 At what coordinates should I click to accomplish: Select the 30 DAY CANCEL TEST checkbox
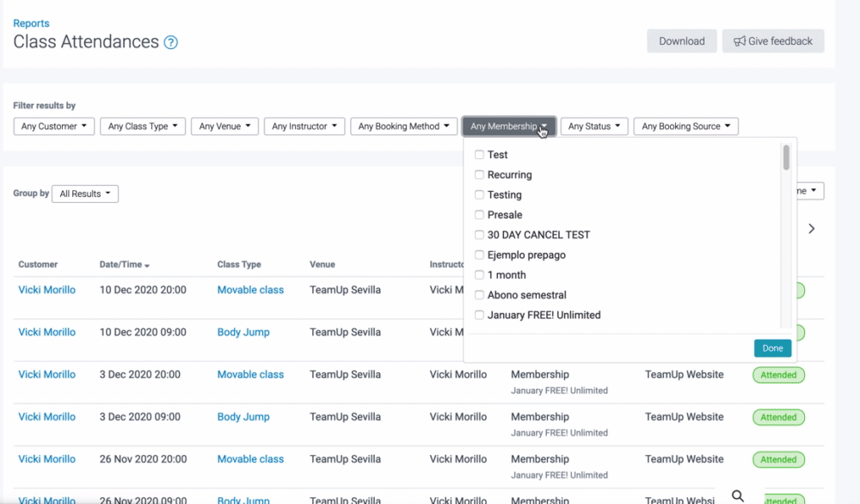[x=480, y=235]
